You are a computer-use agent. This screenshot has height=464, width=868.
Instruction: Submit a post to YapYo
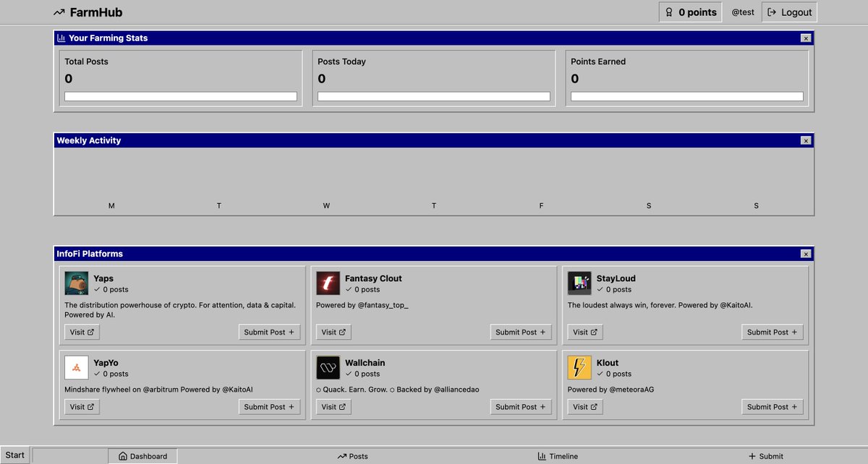(269, 407)
